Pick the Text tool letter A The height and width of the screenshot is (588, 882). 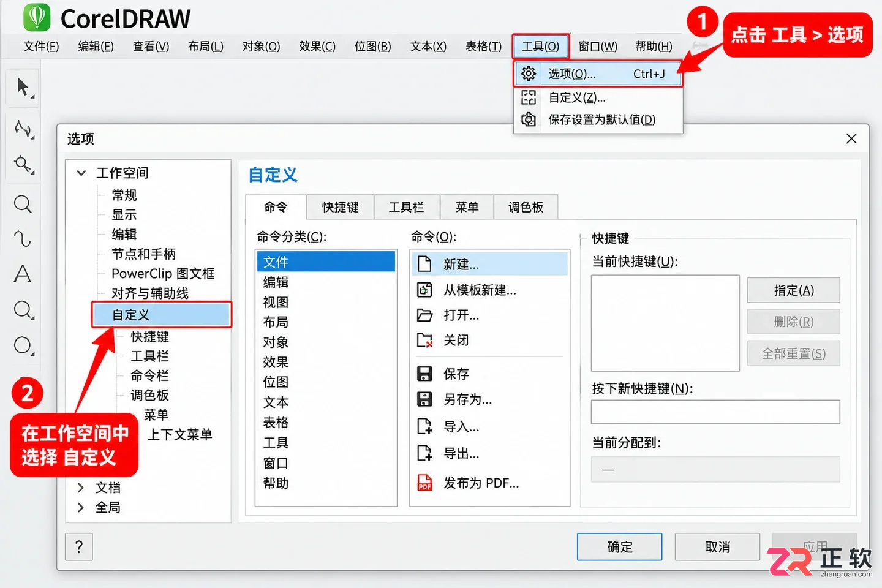pos(23,274)
